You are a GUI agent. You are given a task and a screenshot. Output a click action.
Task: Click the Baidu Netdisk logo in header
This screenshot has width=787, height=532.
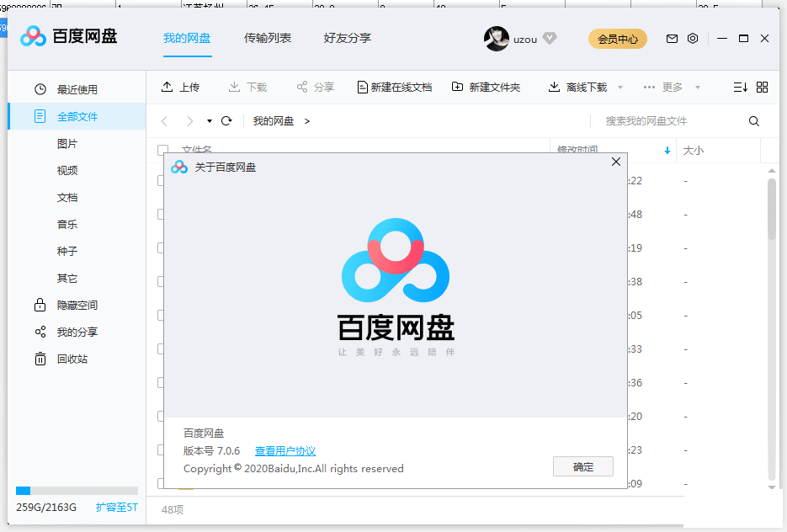click(x=69, y=36)
